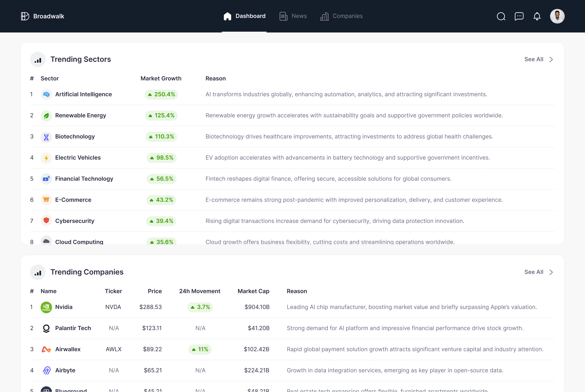Click the $224.21B market cap value
585x392 pixels.
(x=257, y=370)
